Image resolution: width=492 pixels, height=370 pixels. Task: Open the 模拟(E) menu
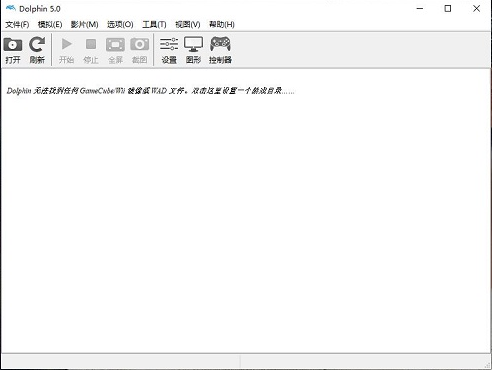point(50,24)
